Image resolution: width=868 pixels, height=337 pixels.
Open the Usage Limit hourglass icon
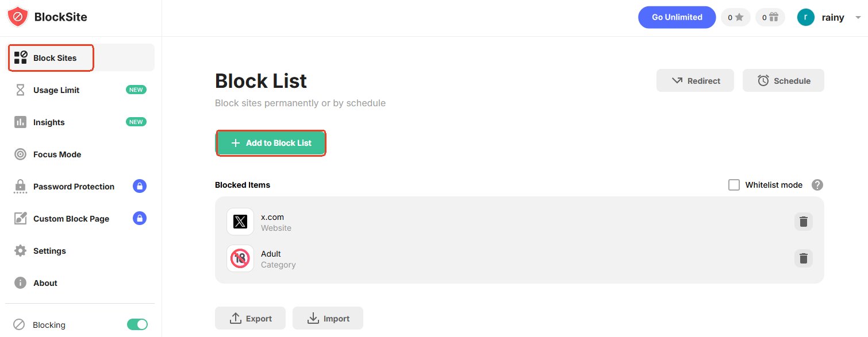20,90
